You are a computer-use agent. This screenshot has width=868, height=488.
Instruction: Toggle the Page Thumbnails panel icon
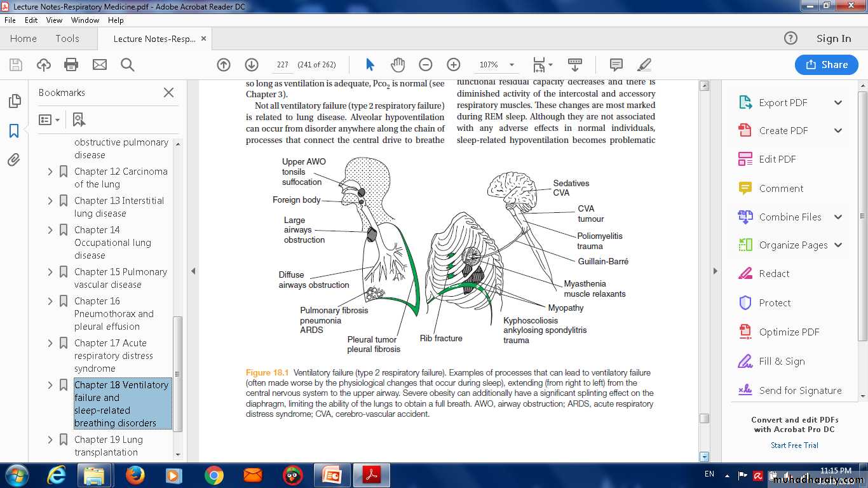coord(14,101)
